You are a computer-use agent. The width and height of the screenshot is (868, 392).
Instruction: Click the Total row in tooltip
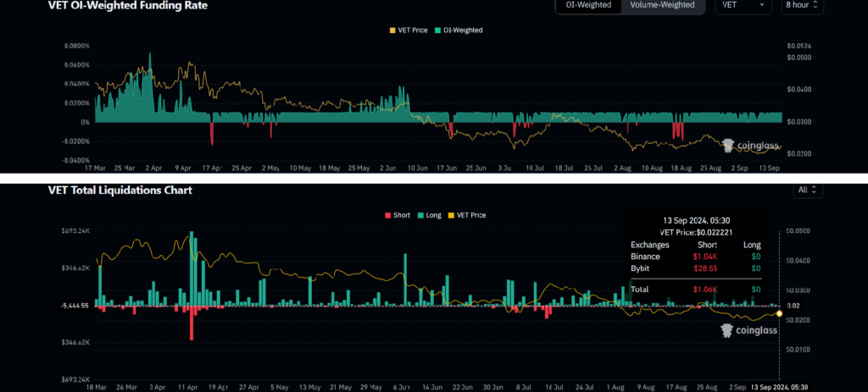pyautogui.click(x=696, y=290)
